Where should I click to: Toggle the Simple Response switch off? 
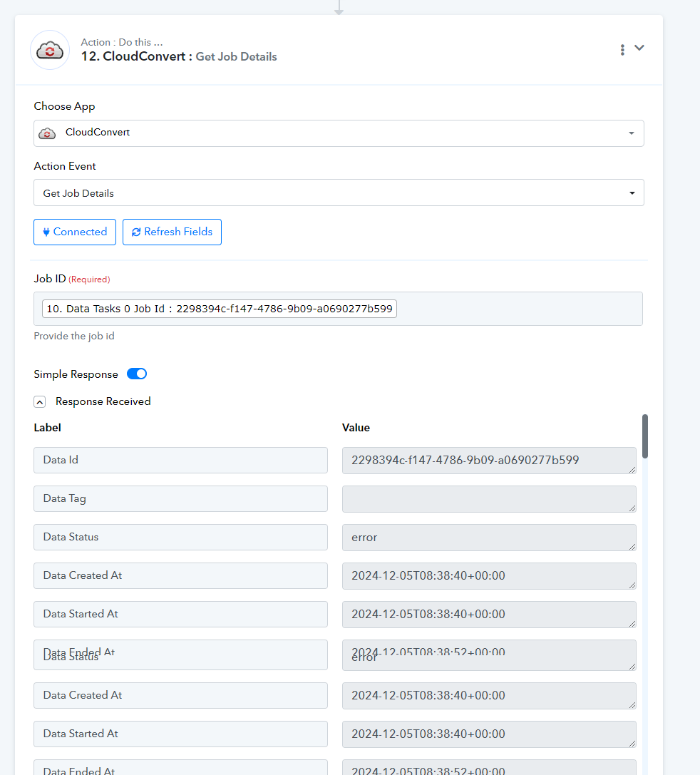(137, 374)
